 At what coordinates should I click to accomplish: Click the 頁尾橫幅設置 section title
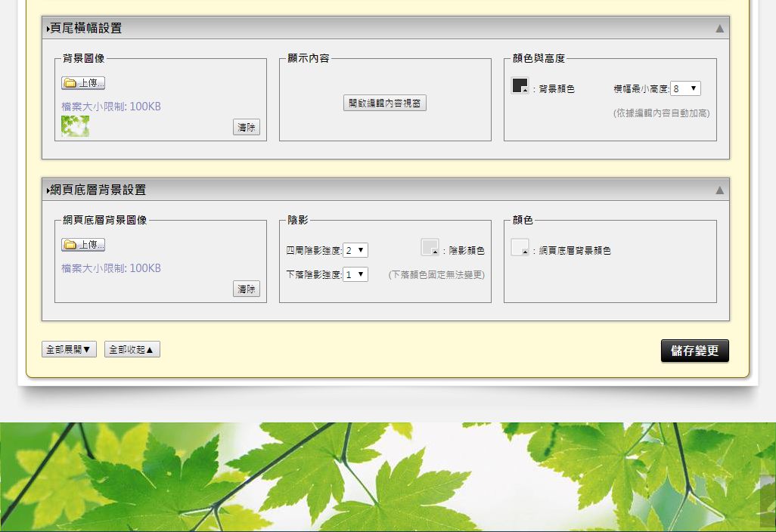click(85, 29)
